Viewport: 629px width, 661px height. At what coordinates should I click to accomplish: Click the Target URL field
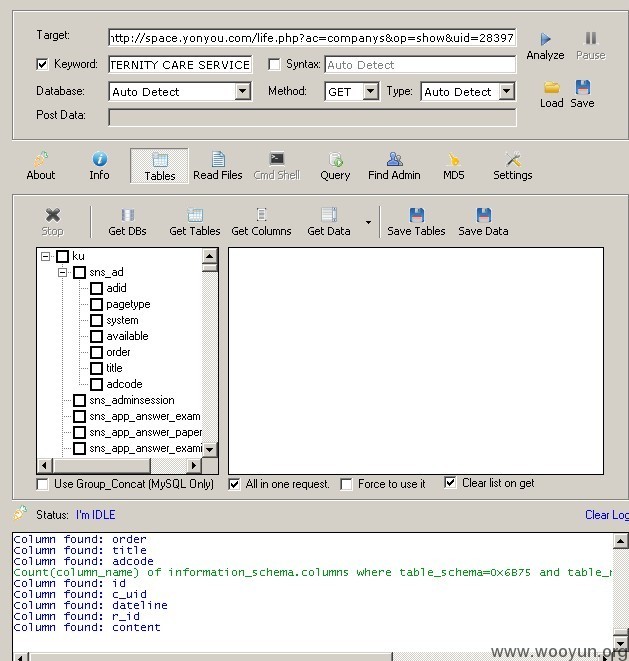(x=312, y=38)
